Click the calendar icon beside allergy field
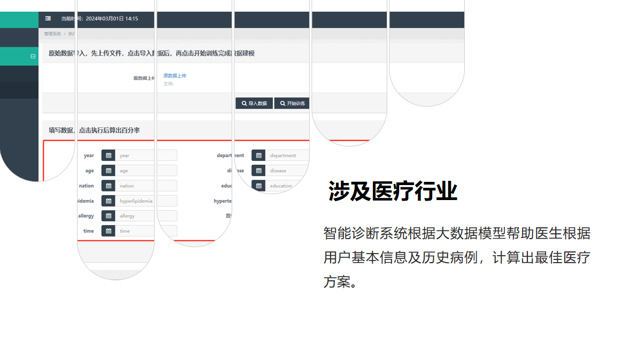The width and height of the screenshot is (644, 360). point(109,216)
